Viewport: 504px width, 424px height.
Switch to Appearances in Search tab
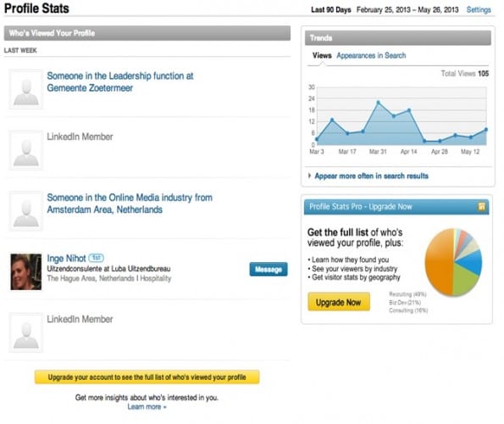371,56
